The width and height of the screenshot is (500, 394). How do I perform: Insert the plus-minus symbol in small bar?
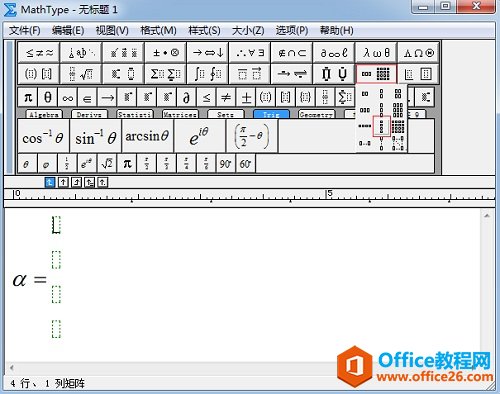pyautogui.click(x=246, y=98)
